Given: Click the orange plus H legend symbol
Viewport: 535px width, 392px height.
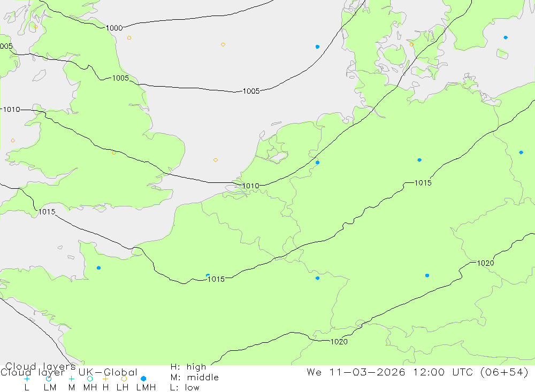Looking at the screenshot, I should point(105,379).
